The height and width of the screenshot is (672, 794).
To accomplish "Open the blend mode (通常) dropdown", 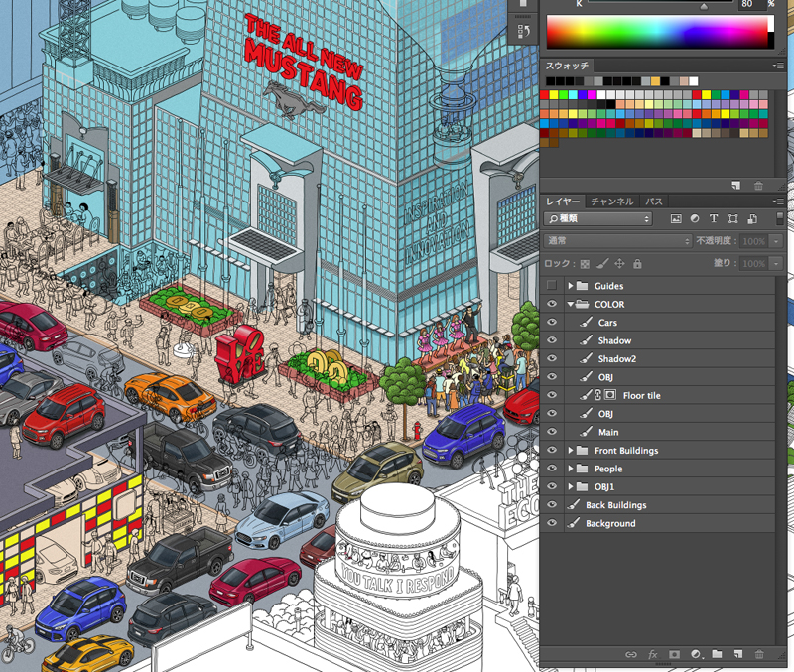I will [617, 241].
